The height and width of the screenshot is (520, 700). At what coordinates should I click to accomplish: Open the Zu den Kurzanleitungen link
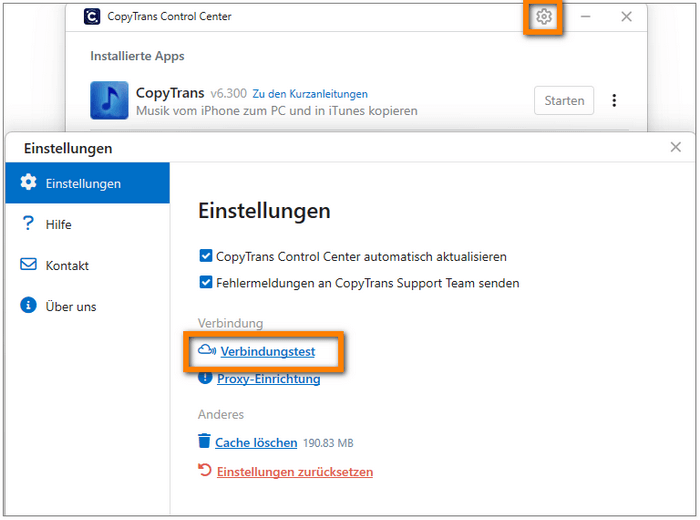[x=310, y=94]
